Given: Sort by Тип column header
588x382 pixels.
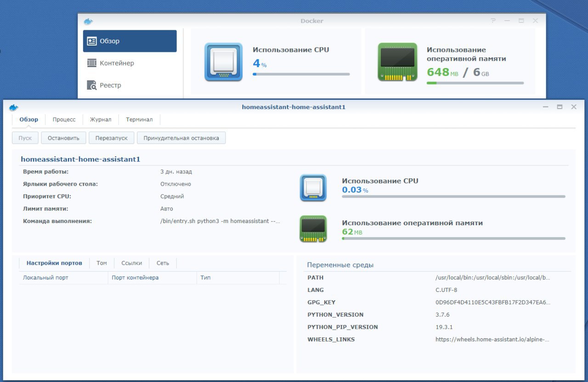Looking at the screenshot, I should 238,278.
